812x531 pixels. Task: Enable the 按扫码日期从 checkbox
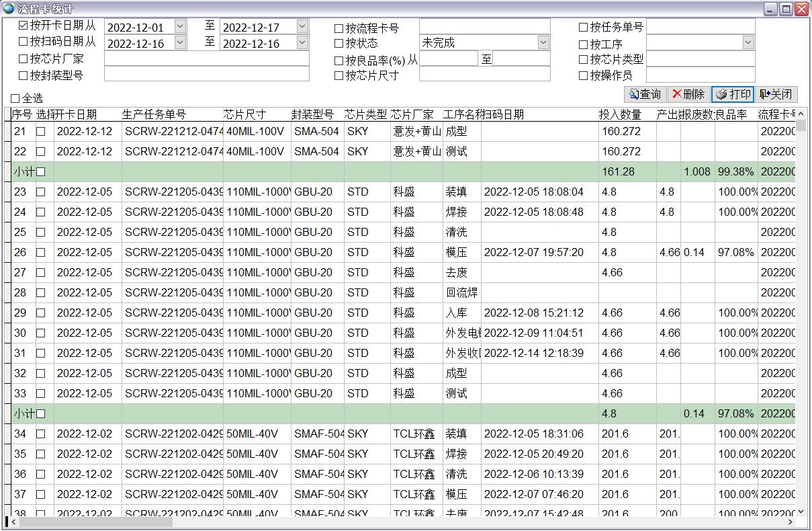point(24,42)
